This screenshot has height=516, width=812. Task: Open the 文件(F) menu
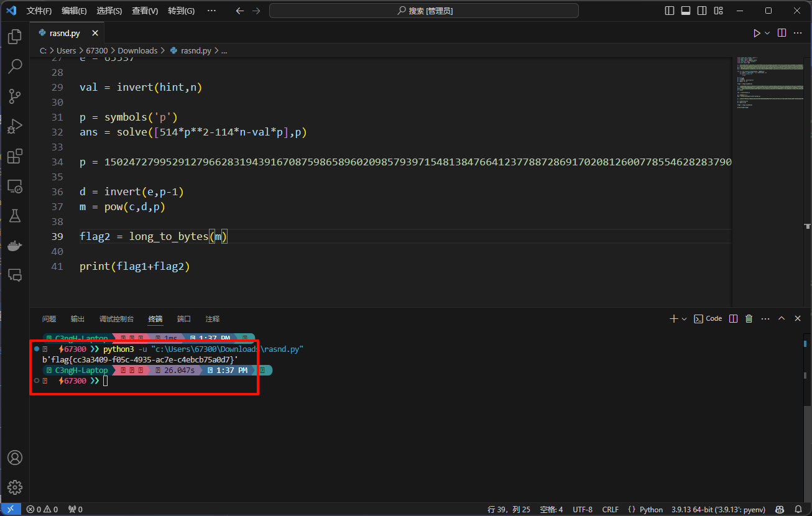(x=39, y=11)
